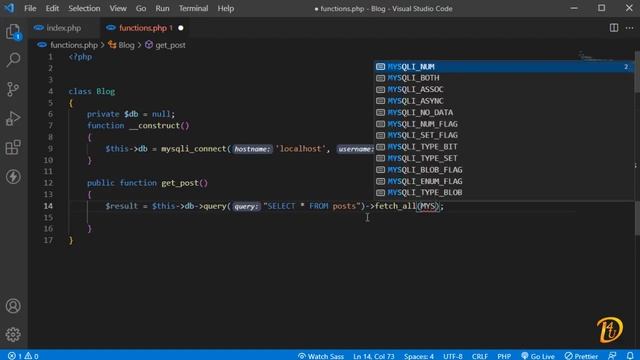The width and height of the screenshot is (640, 360).
Task: Open the Extensions view
Action: 13,147
